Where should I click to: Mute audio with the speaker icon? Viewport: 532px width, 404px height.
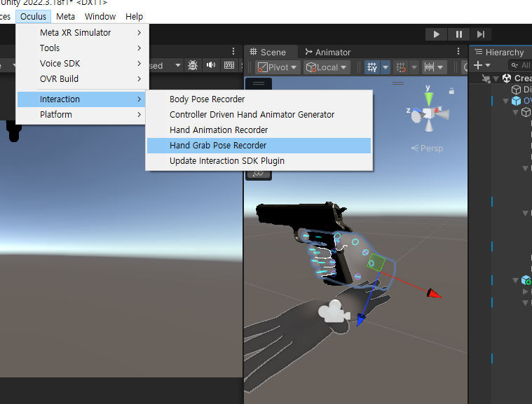click(211, 65)
